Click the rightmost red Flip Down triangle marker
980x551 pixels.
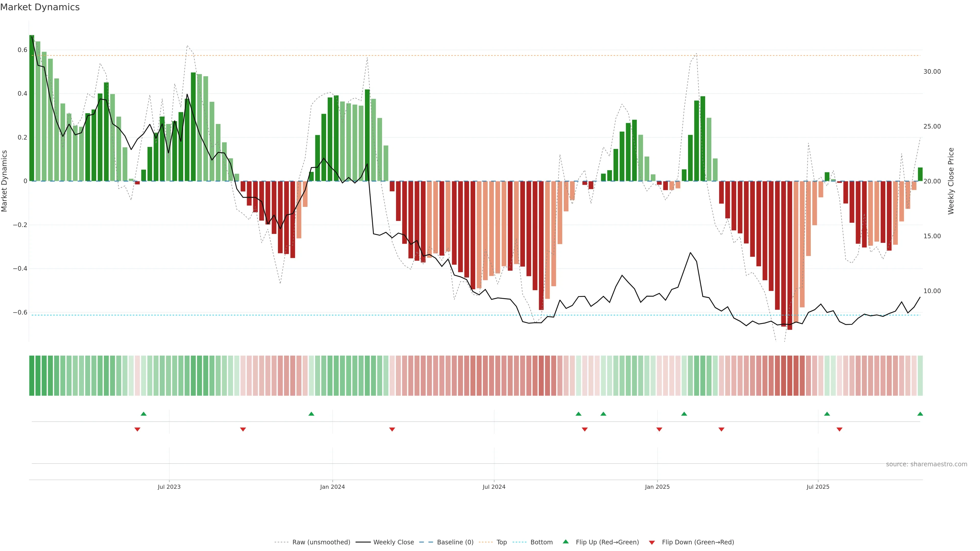pos(839,429)
